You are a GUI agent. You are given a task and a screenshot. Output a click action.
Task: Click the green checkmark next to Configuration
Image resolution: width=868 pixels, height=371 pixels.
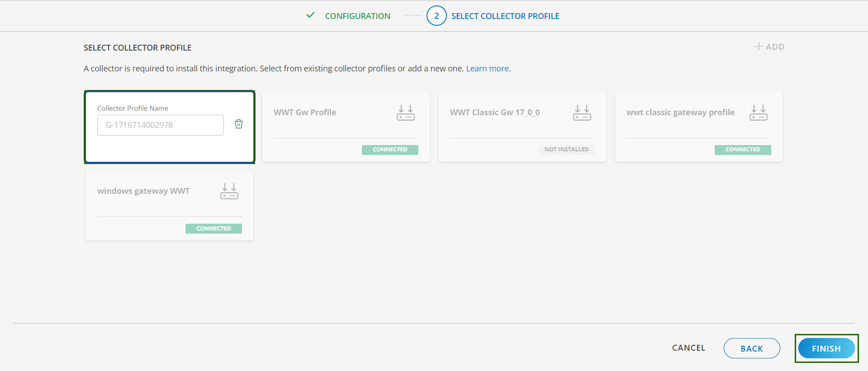click(310, 15)
